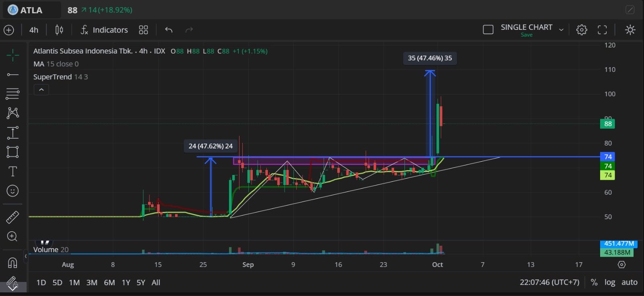Select the horizontal lines Fibonacci tool

point(12,94)
